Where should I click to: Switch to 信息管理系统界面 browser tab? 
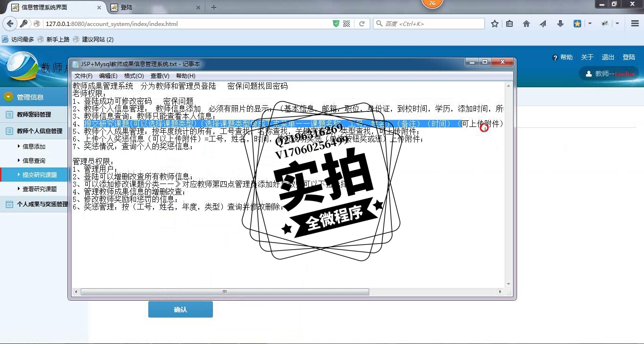pos(55,7)
